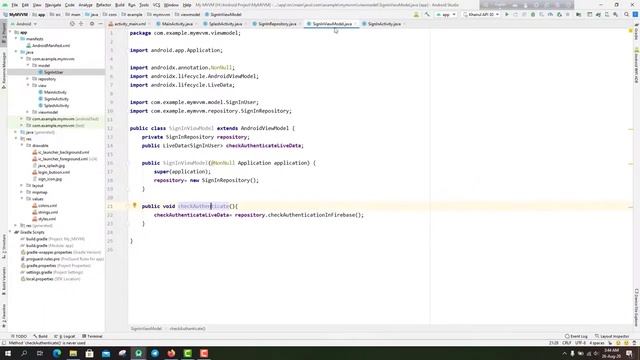Open the Mail app in the taskbar
640x360 pixels.
(106, 353)
